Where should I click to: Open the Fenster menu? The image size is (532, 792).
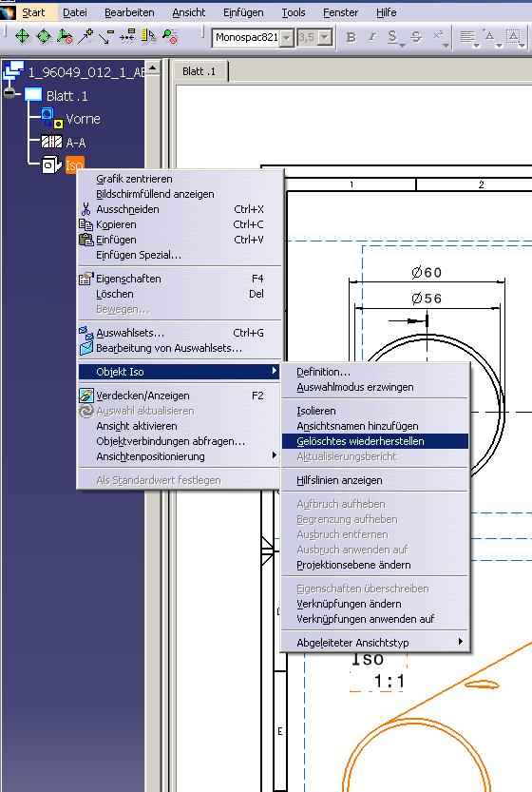[341, 12]
